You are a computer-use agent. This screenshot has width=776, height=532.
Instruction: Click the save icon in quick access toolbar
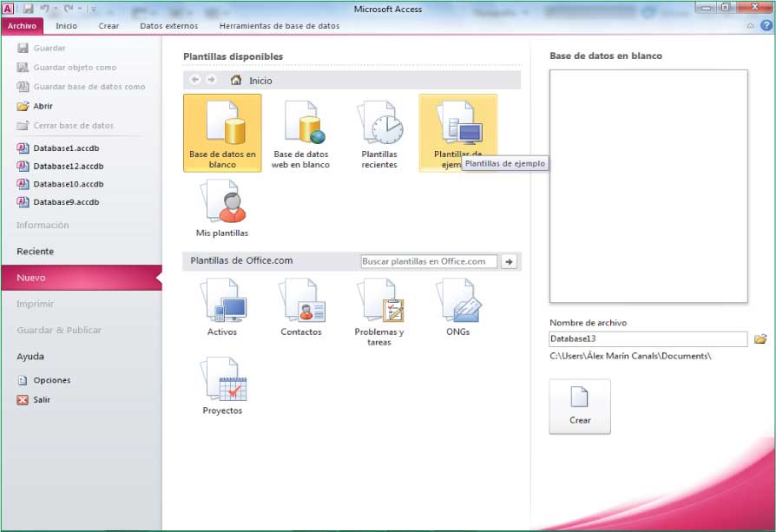pyautogui.click(x=28, y=9)
